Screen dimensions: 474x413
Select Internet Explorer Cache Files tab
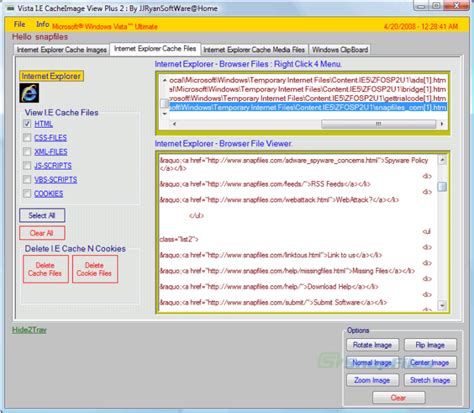pos(155,49)
